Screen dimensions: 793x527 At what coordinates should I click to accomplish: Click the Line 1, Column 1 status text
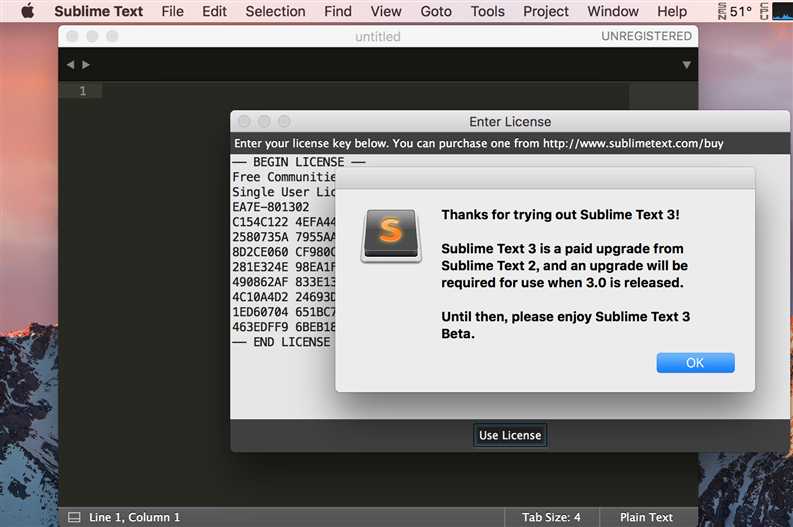point(135,517)
